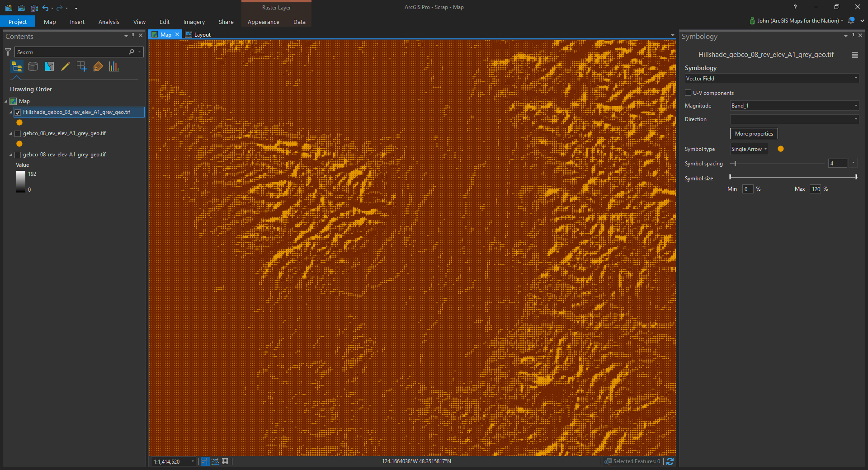
Task: Select the List By Drawing Order icon
Action: (17, 67)
